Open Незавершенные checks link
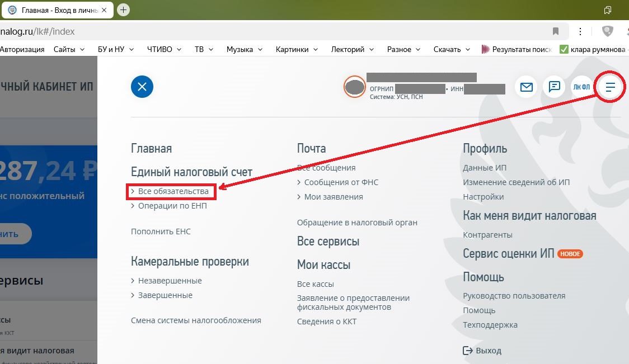 pos(170,281)
